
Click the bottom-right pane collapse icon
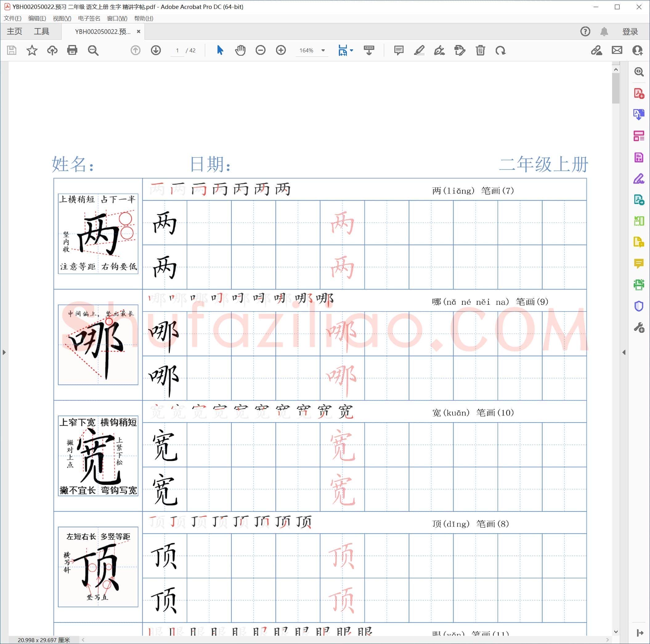click(x=640, y=633)
